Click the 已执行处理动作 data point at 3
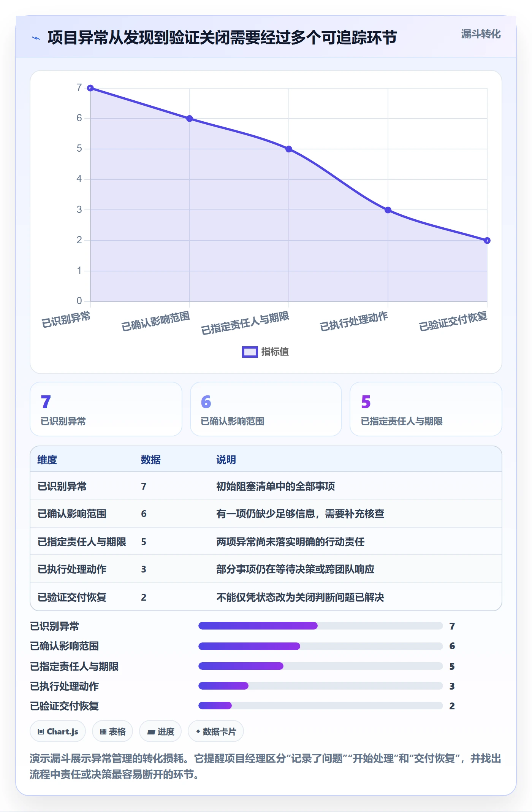This screenshot has width=532, height=812. [x=388, y=210]
